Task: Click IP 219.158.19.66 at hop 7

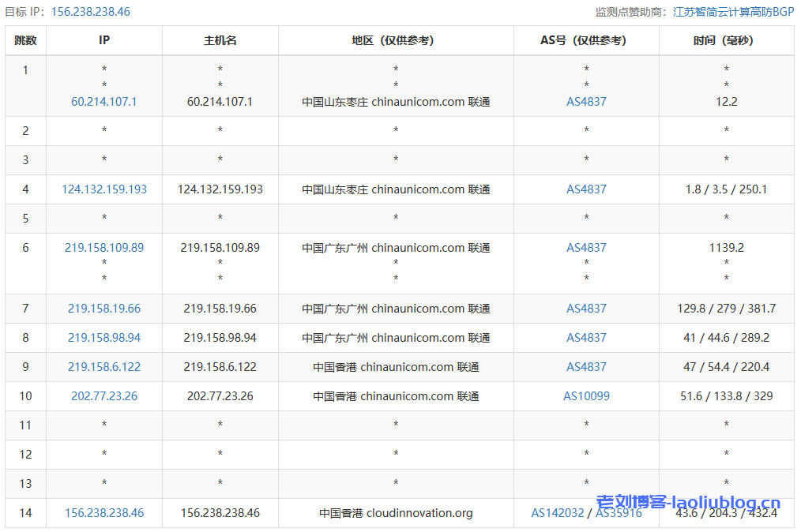Action: coord(103,308)
